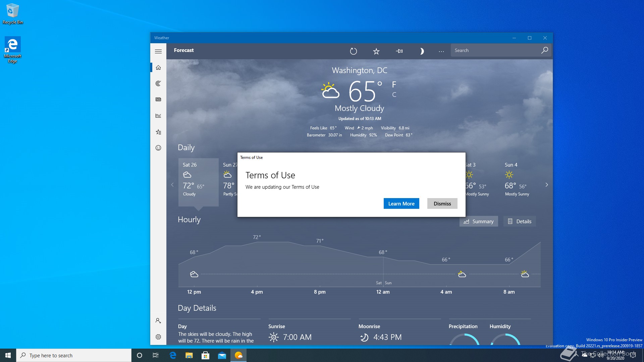
Task: Open the Windows Start menu
Action: click(x=8, y=355)
